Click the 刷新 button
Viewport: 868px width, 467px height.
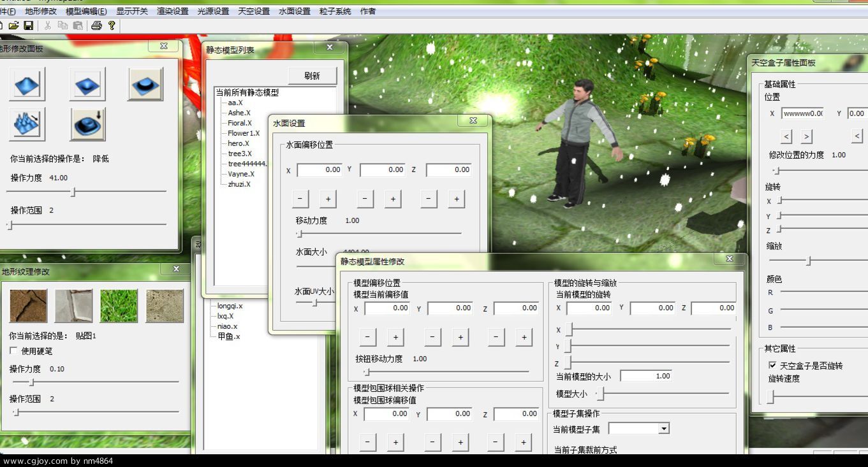coord(312,76)
